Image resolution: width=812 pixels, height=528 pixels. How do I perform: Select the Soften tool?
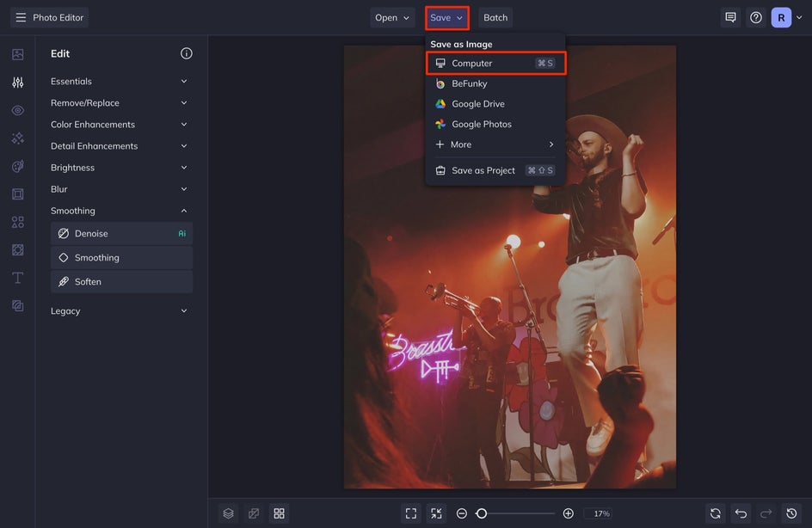pos(121,281)
